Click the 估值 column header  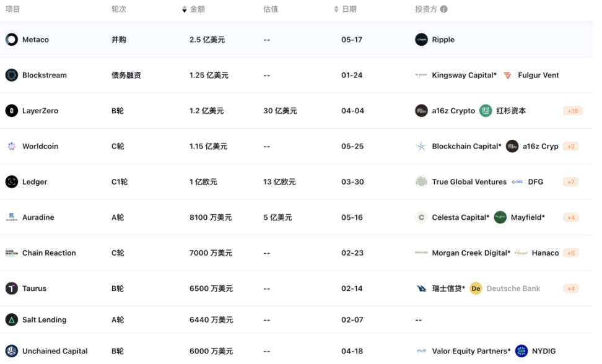pos(270,9)
